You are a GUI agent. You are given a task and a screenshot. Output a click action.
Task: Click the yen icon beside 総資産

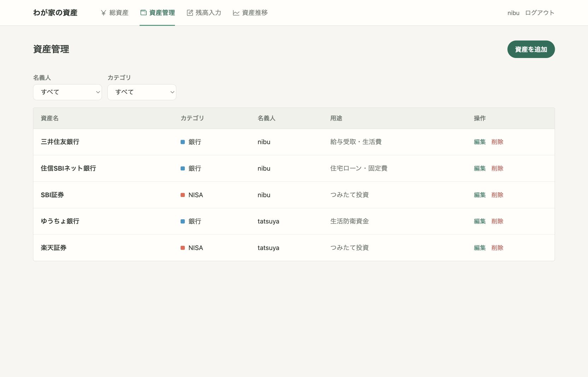(x=104, y=13)
